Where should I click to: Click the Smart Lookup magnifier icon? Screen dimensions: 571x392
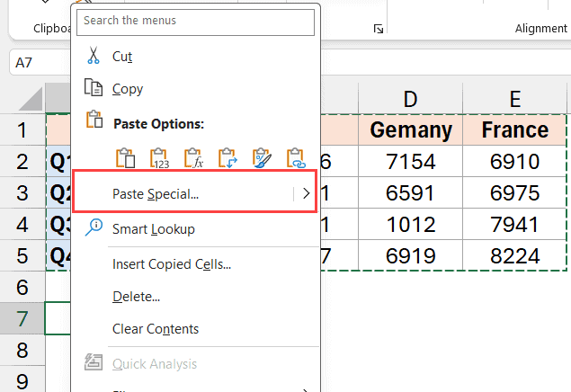click(93, 228)
